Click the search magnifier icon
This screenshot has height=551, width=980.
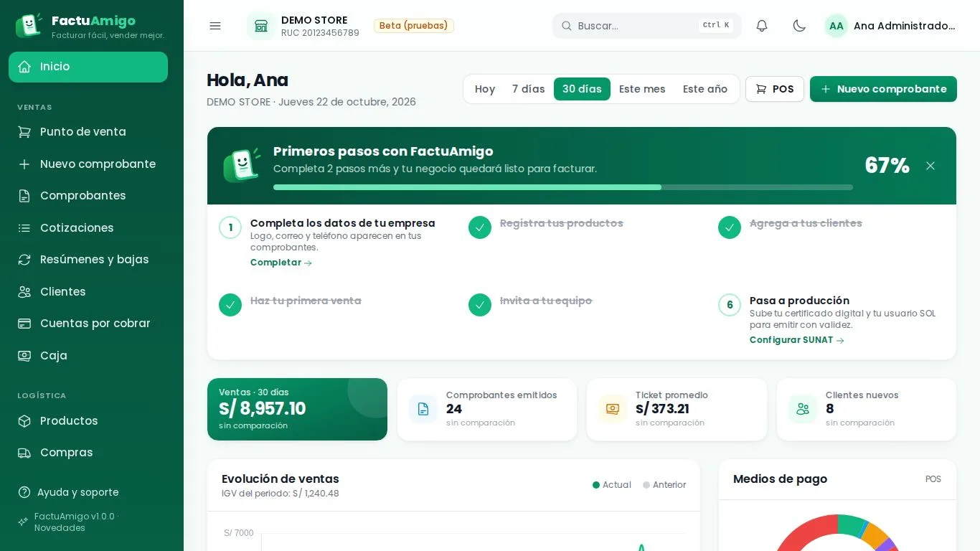[567, 26]
